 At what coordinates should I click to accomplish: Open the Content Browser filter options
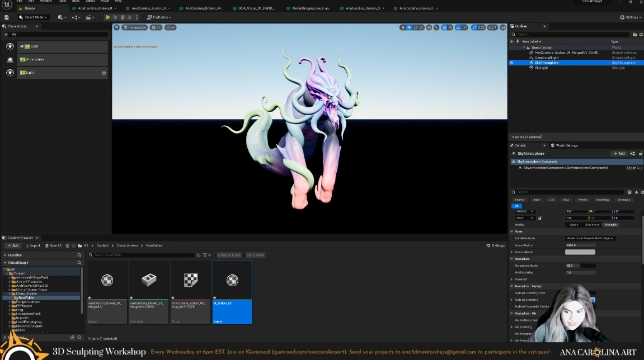pos(206,255)
